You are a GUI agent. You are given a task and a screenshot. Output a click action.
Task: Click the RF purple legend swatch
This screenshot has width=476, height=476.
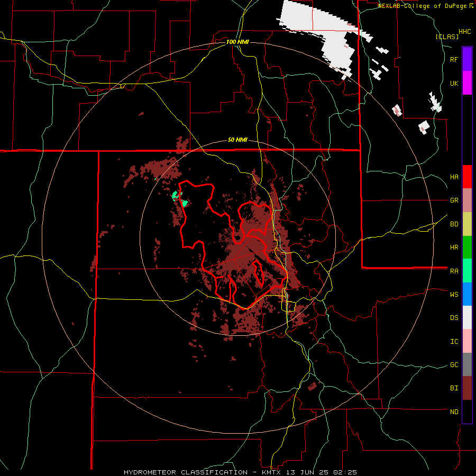pyautogui.click(x=467, y=59)
